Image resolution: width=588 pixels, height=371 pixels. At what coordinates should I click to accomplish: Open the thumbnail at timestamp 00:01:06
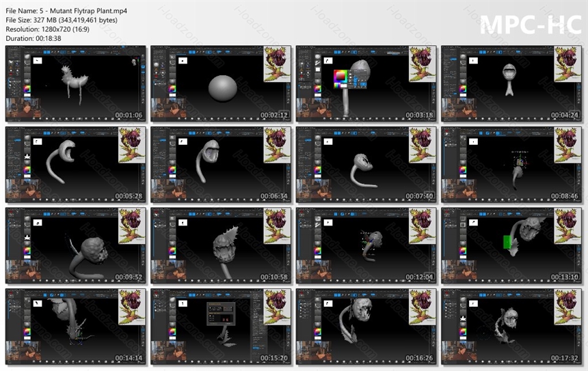(x=76, y=83)
